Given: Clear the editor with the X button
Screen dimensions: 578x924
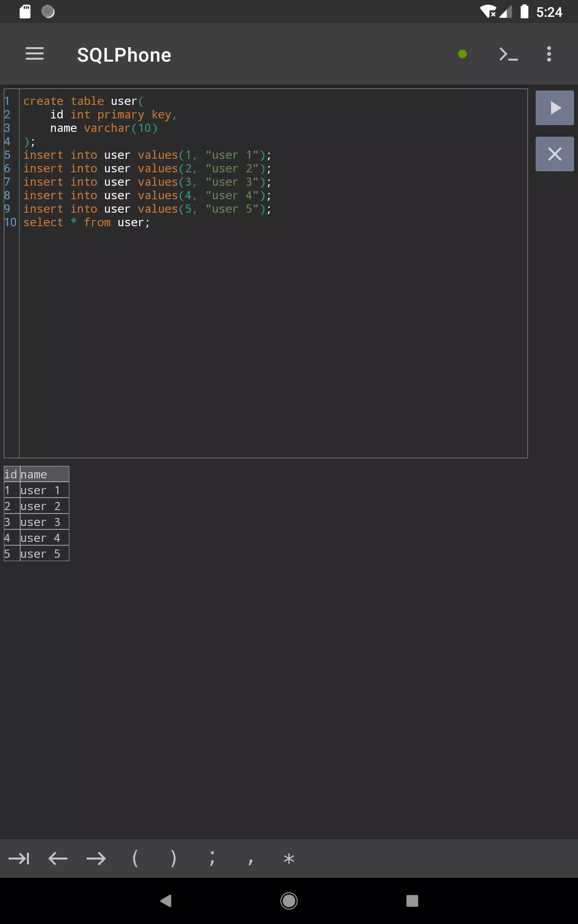Looking at the screenshot, I should coord(555,154).
